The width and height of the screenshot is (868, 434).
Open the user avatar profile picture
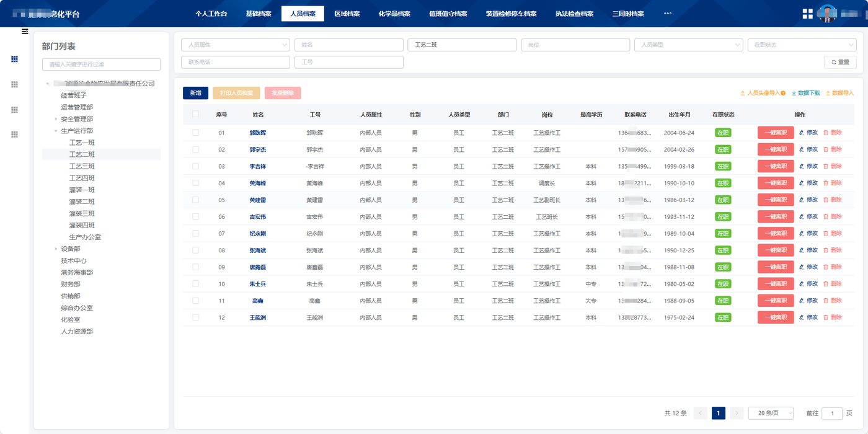tap(827, 14)
